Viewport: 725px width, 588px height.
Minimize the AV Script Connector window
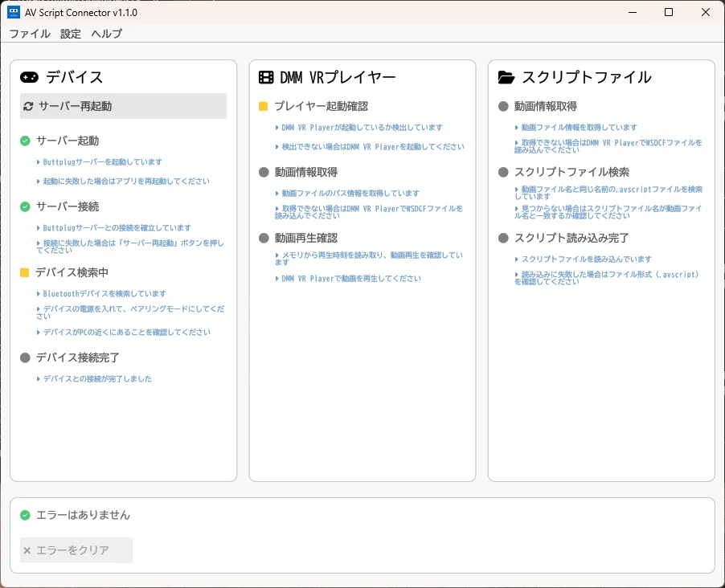[x=633, y=13]
